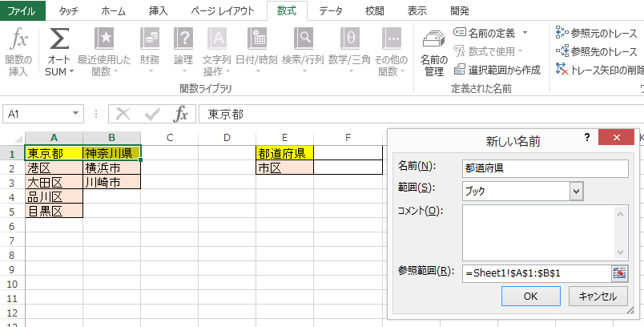Click OK in the 新しい名前 dialog

pyautogui.click(x=530, y=297)
